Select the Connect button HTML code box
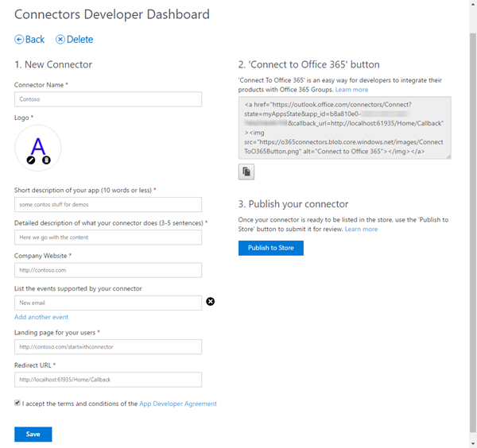 pyautogui.click(x=344, y=127)
